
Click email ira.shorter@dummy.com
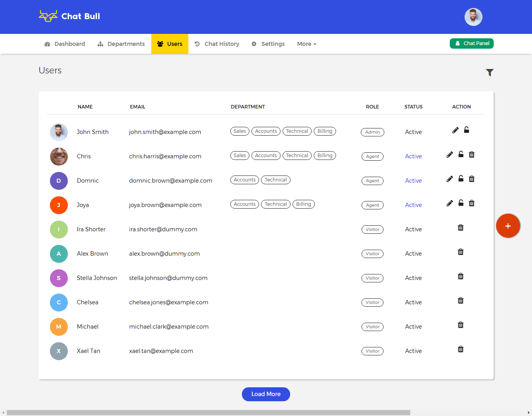pyautogui.click(x=163, y=229)
